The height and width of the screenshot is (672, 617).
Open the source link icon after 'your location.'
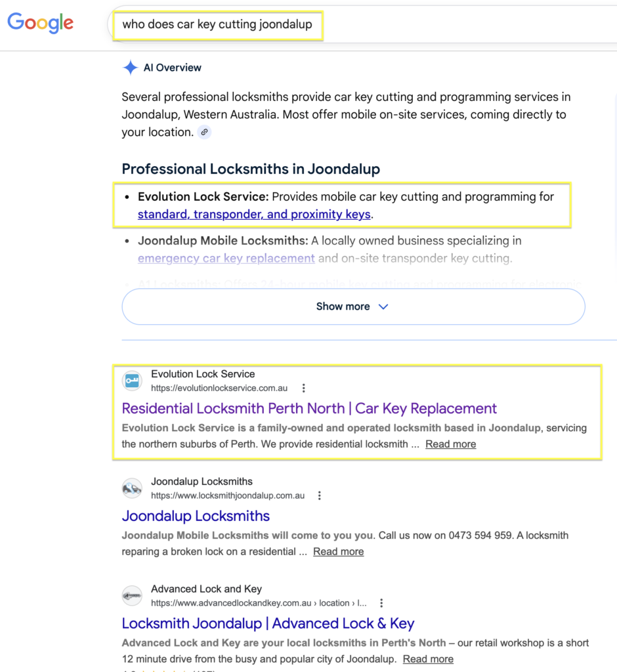[205, 132]
